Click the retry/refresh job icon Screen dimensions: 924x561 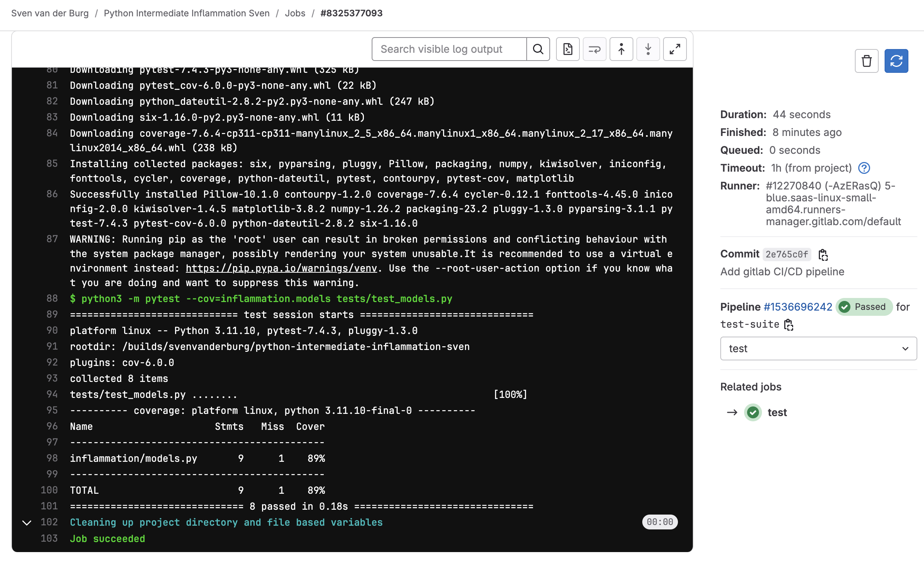coord(896,61)
